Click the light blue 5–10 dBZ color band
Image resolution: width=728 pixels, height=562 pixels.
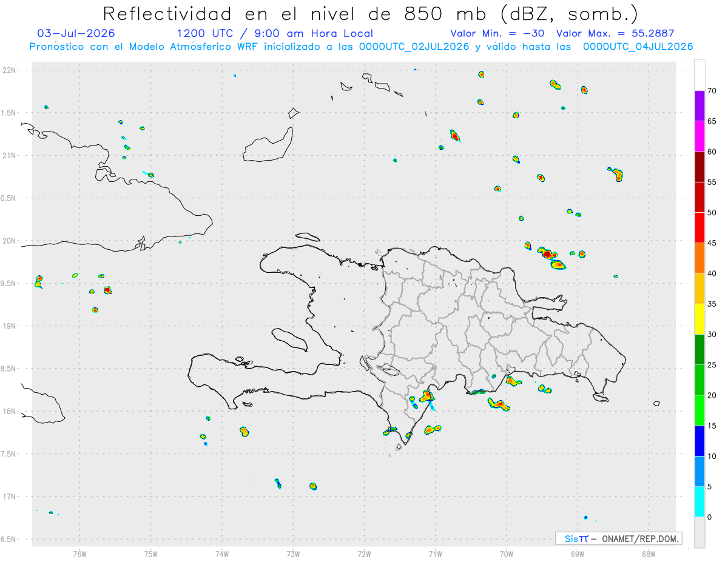(x=699, y=471)
